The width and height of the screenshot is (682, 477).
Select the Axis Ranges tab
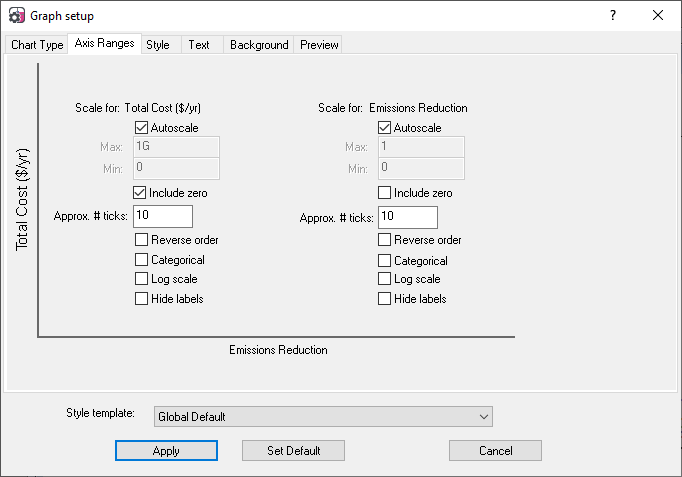(x=104, y=43)
